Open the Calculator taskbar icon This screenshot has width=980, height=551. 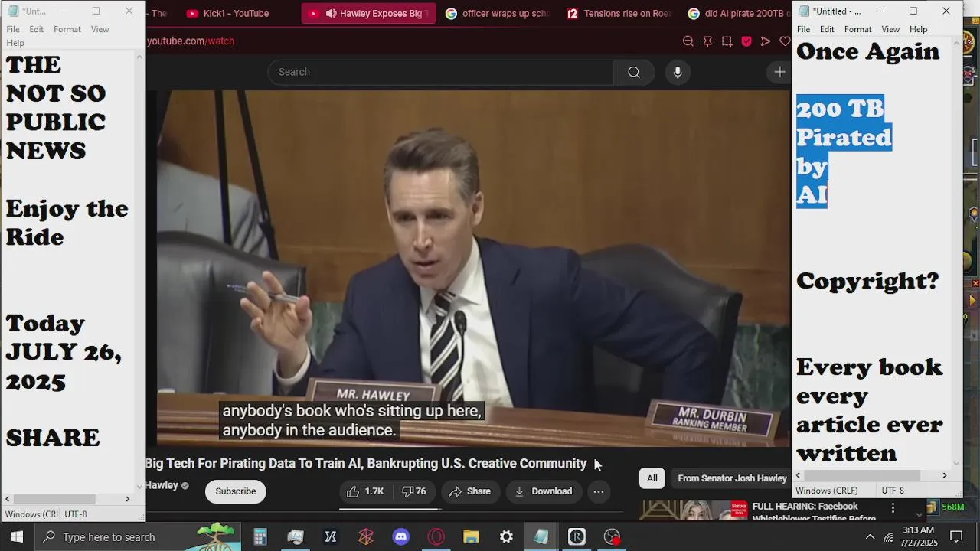[260, 537]
